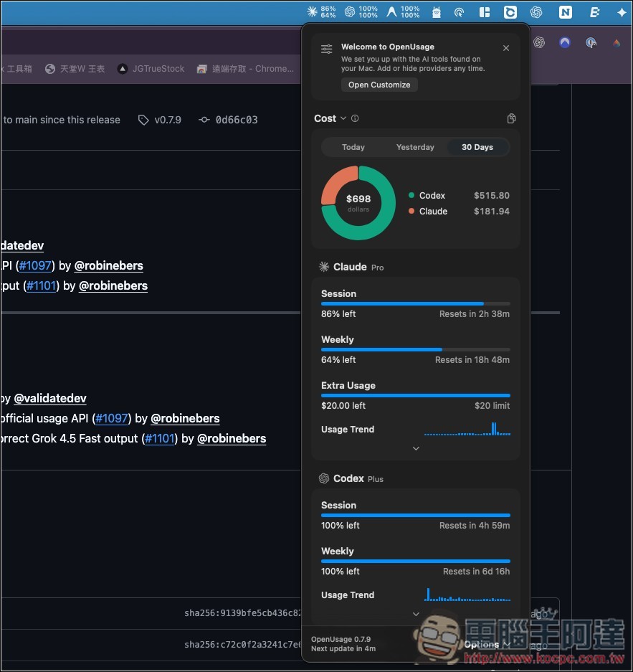Click the Claude Weekly progress bar

coord(416,350)
